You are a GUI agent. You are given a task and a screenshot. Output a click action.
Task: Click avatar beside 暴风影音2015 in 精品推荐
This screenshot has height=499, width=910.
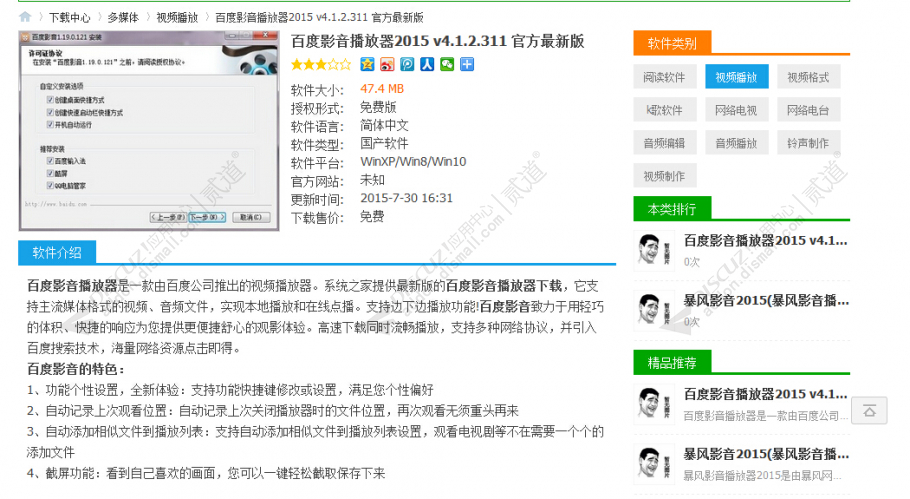[x=654, y=464]
